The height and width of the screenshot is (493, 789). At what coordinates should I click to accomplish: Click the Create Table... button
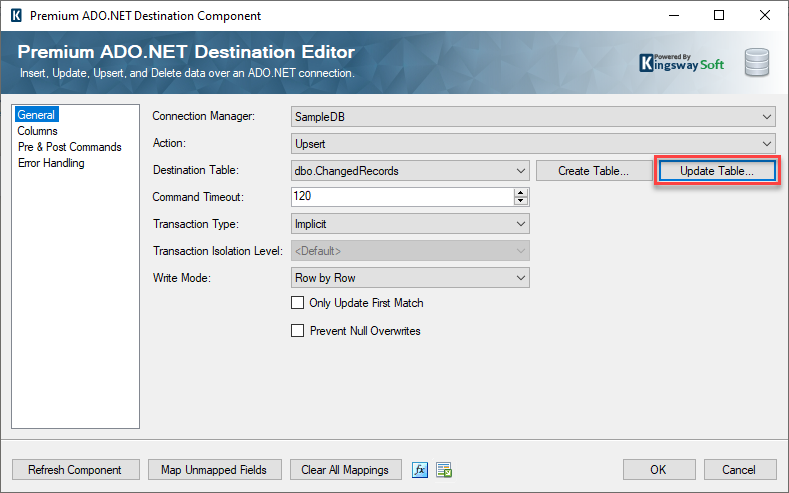(593, 171)
